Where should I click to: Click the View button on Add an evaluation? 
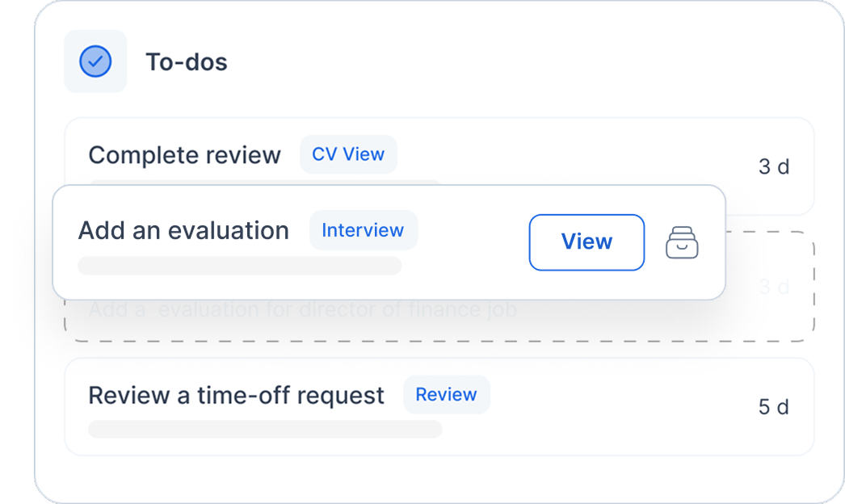(586, 241)
